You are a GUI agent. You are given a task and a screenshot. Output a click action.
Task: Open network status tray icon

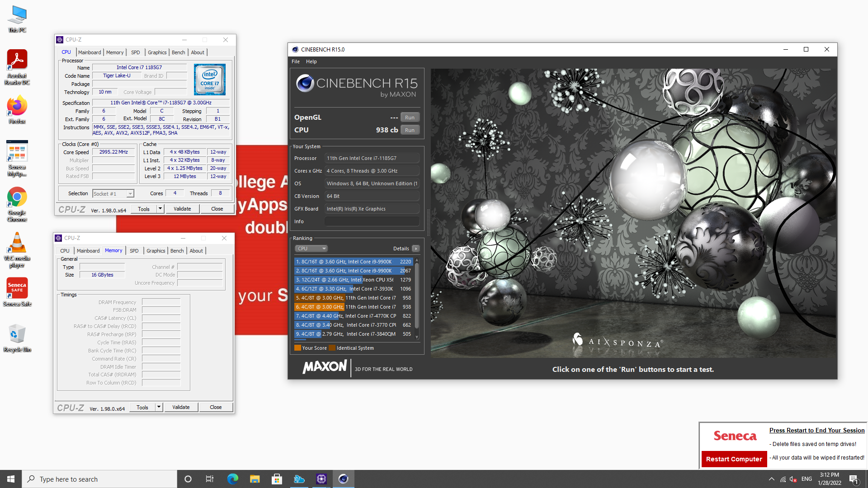coord(783,479)
